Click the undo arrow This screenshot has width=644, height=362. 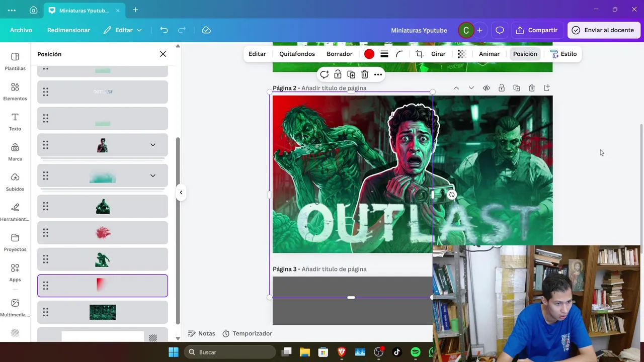164,30
